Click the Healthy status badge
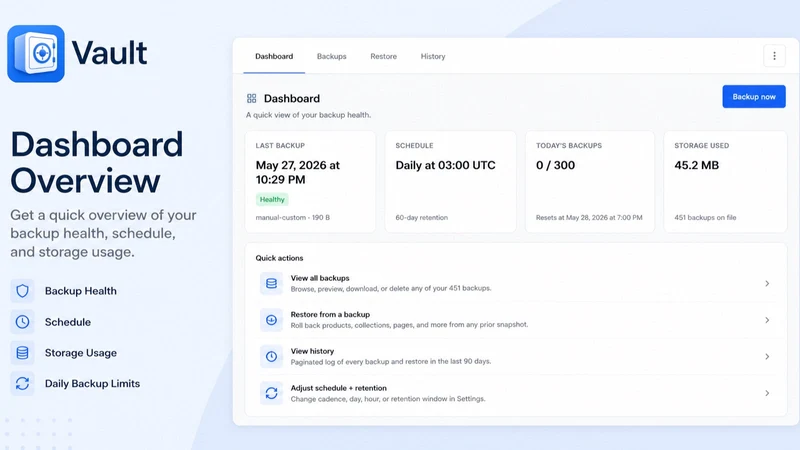Image resolution: width=800 pixels, height=450 pixels. tap(272, 199)
